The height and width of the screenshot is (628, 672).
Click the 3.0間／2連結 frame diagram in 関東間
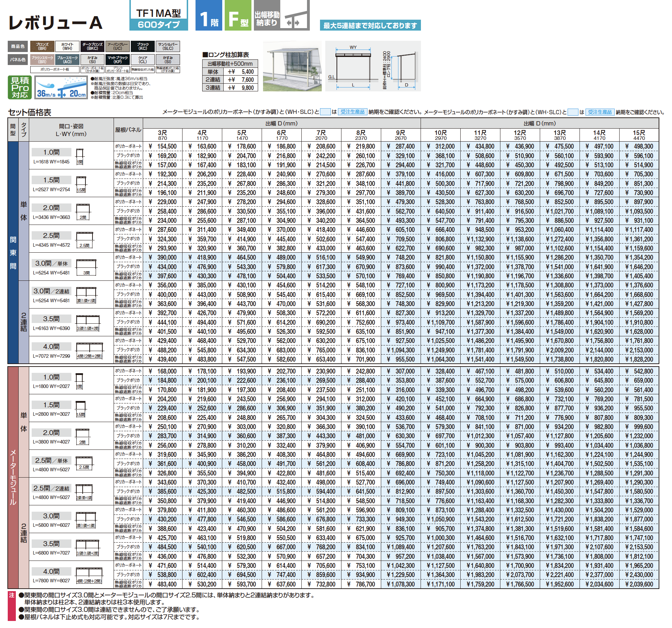tap(86, 295)
